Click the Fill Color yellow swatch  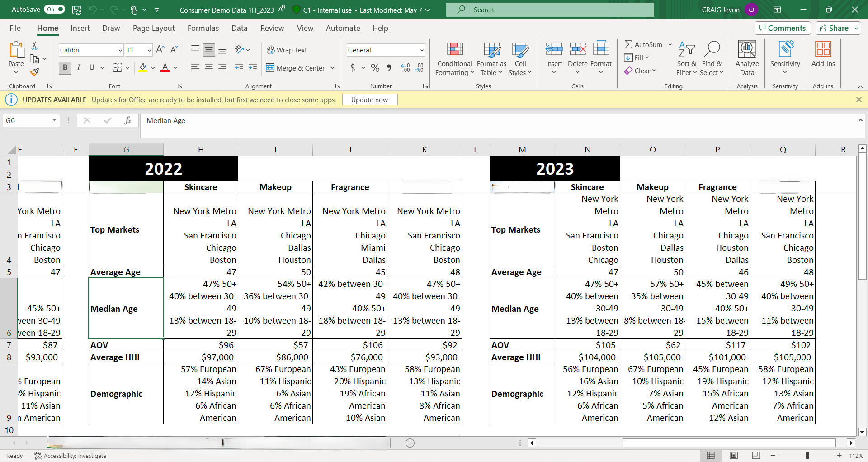coord(143,68)
